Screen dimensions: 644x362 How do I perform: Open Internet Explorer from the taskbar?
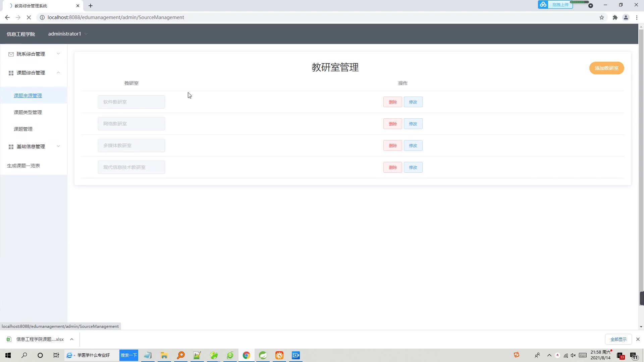[230, 355]
